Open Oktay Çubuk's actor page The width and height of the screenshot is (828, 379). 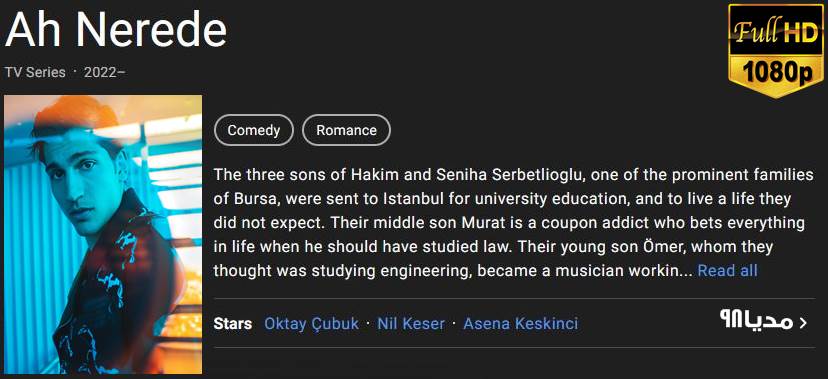point(311,323)
